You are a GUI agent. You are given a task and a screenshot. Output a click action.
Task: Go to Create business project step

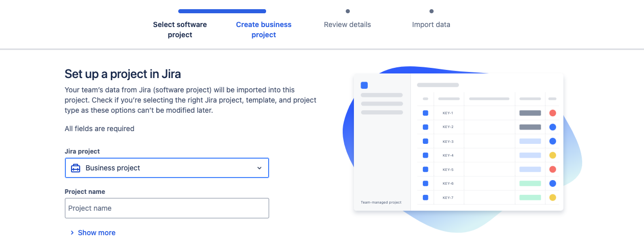click(x=264, y=30)
